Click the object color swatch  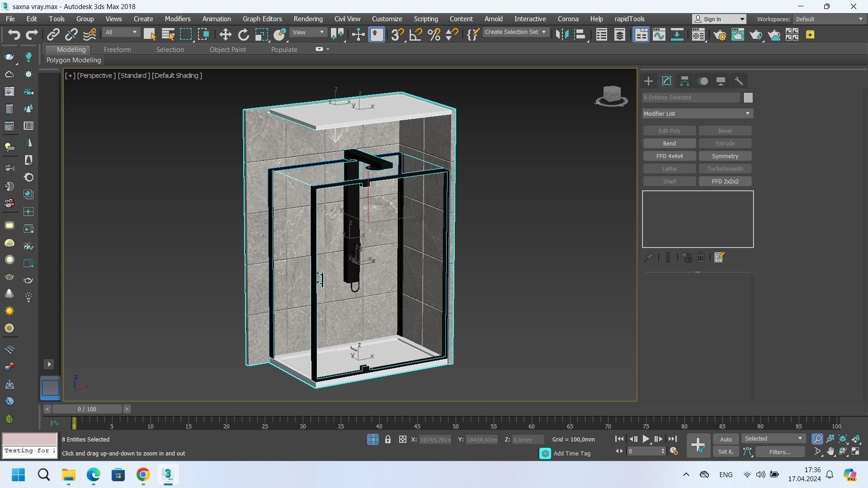(x=748, y=98)
